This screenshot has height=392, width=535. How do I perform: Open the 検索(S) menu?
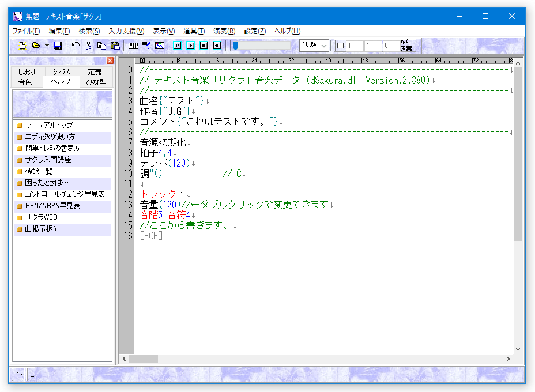coord(89,31)
